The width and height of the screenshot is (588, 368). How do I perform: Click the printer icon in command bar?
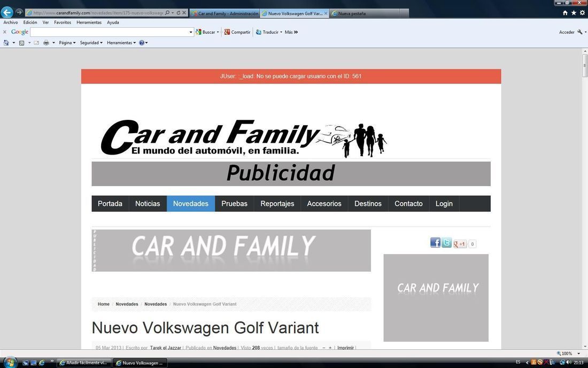(x=46, y=43)
